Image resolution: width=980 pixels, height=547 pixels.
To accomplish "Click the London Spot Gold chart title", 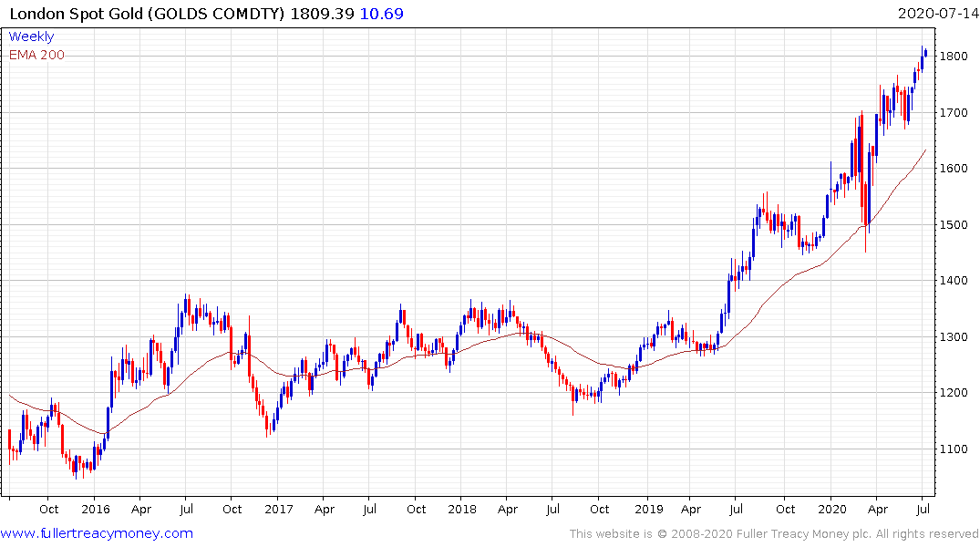I will 147,13.
